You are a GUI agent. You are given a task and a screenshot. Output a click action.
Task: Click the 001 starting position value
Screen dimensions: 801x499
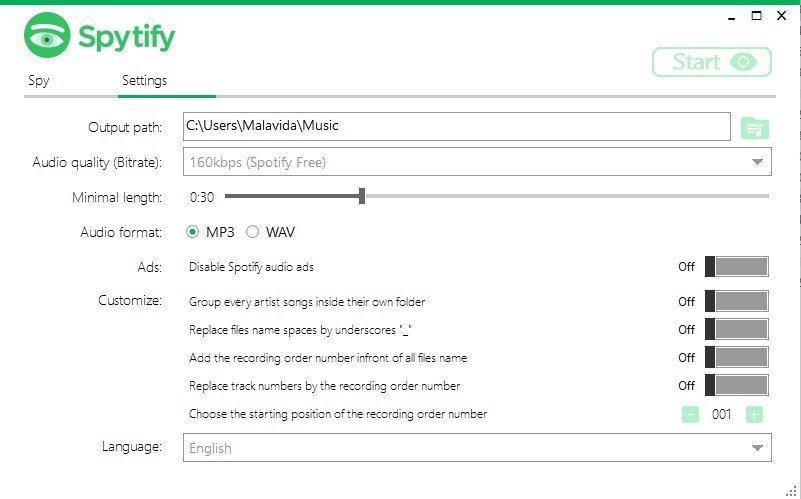pyautogui.click(x=721, y=414)
